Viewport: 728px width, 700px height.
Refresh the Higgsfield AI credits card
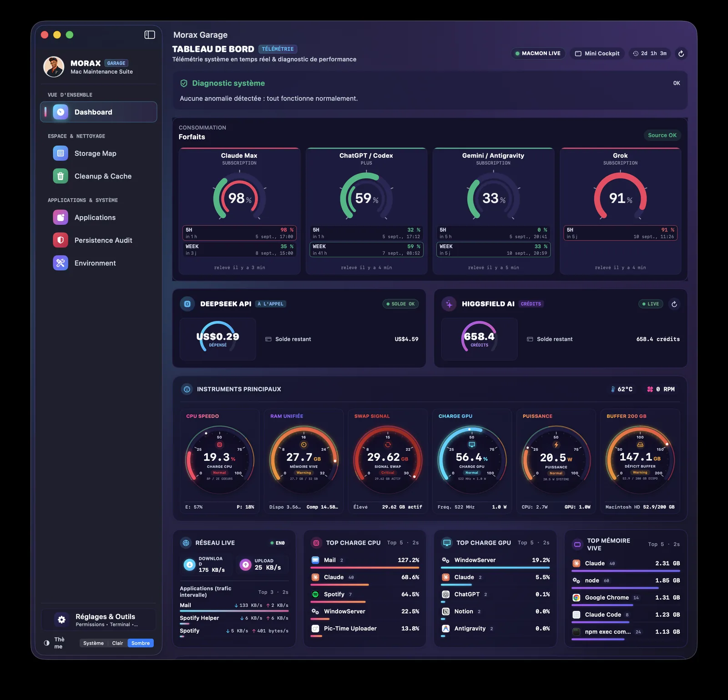point(674,304)
